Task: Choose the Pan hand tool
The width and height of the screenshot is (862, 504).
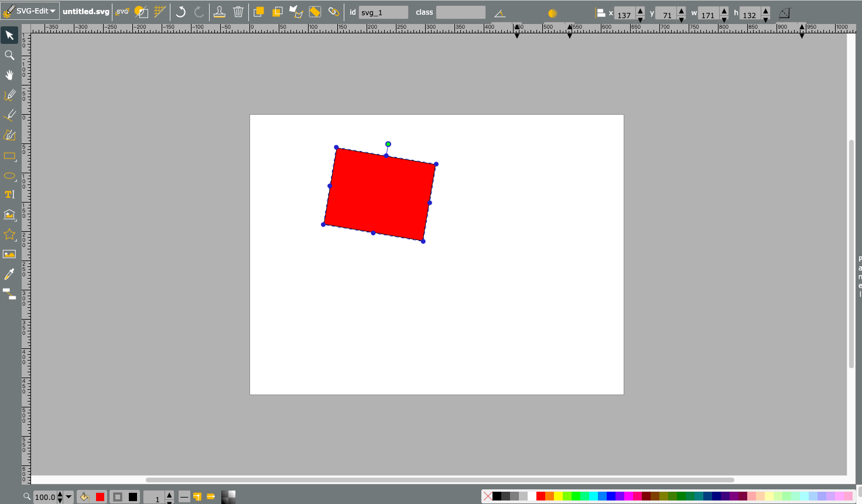Action: (x=9, y=76)
